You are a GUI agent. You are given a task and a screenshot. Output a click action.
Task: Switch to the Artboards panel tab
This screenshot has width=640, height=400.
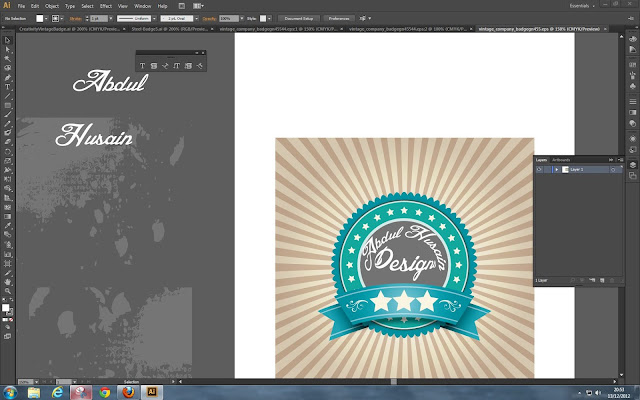tap(561, 160)
